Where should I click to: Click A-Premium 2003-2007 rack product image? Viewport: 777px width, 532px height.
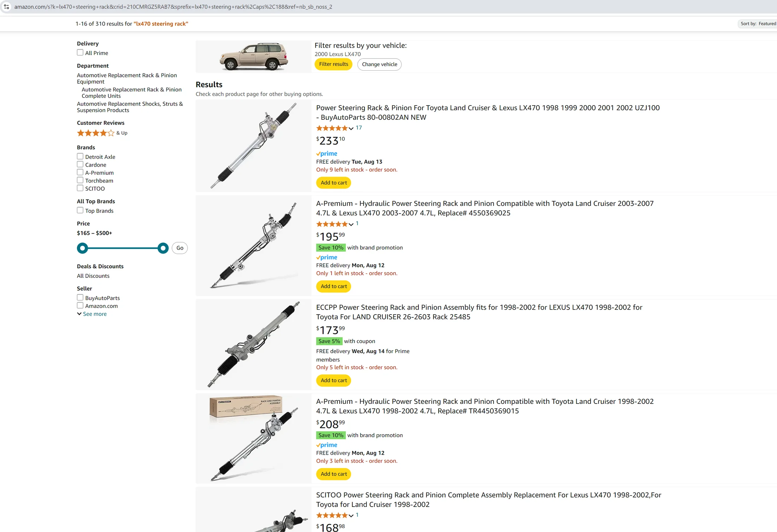pos(254,246)
